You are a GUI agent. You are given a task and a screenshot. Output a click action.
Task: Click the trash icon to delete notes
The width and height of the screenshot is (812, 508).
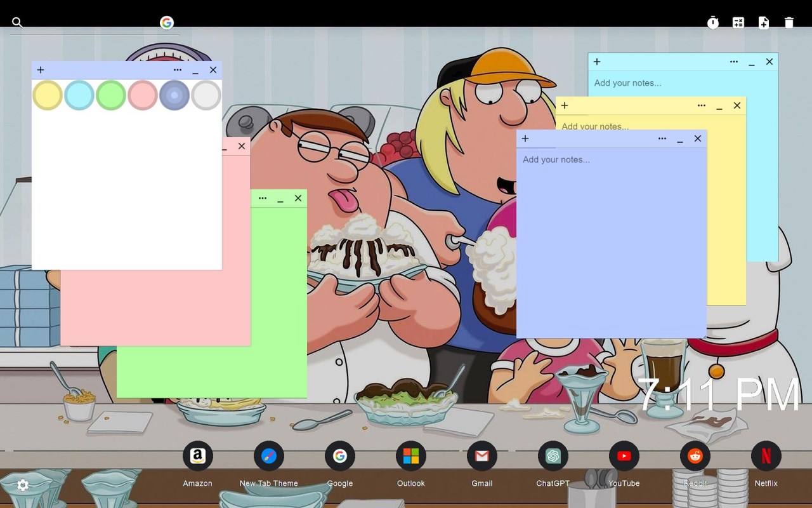coord(789,23)
